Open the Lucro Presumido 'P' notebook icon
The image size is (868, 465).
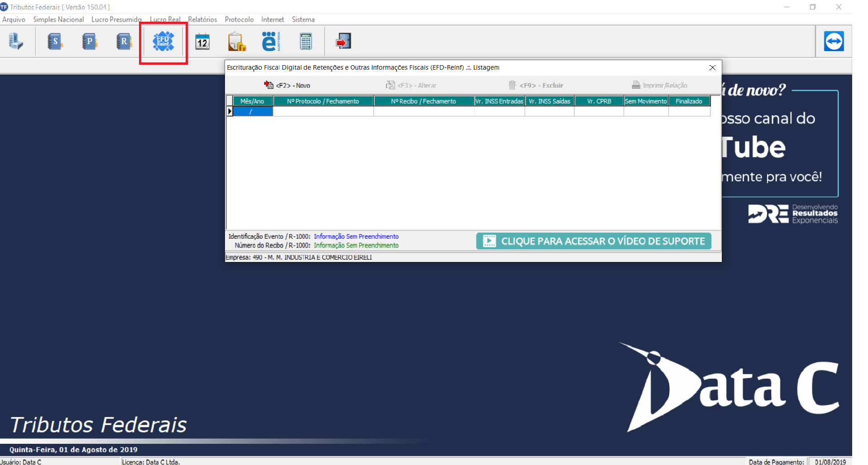point(89,41)
